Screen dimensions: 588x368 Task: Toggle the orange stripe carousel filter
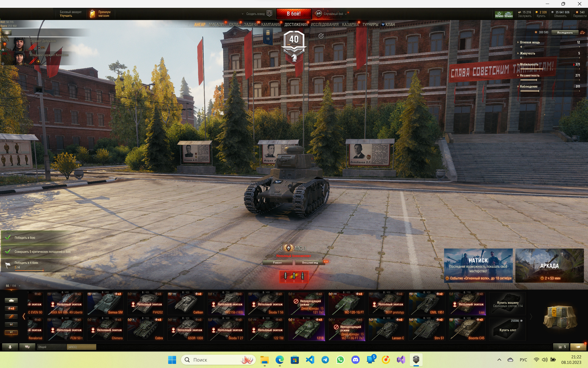[11, 316]
